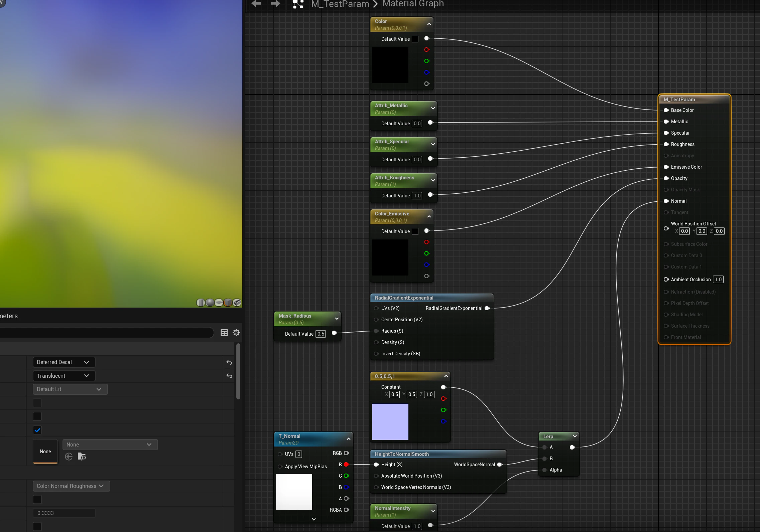Collapse the Color parameter node
Image resolution: width=760 pixels, height=532 pixels.
click(x=429, y=24)
